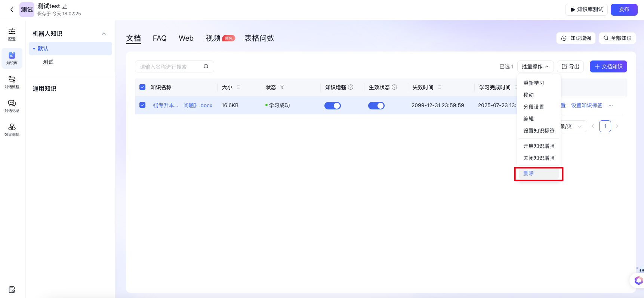The image size is (644, 298).
Task: Click the 发布 button
Action: point(624,9)
